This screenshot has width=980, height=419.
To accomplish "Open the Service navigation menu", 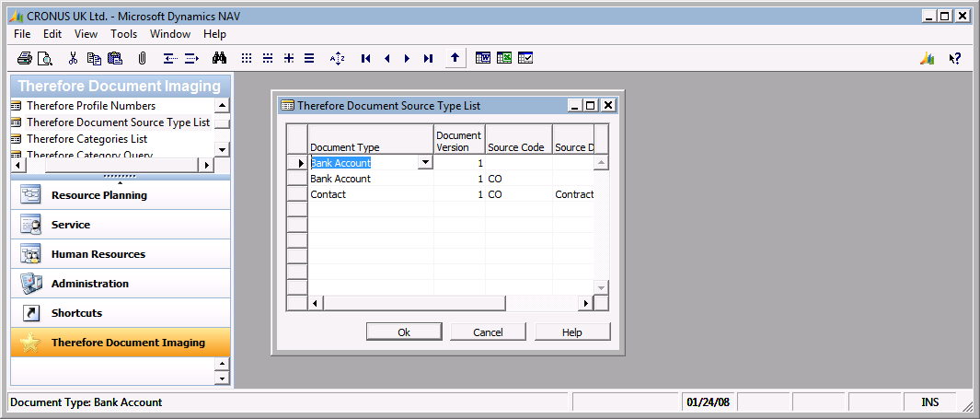I will tap(121, 225).
